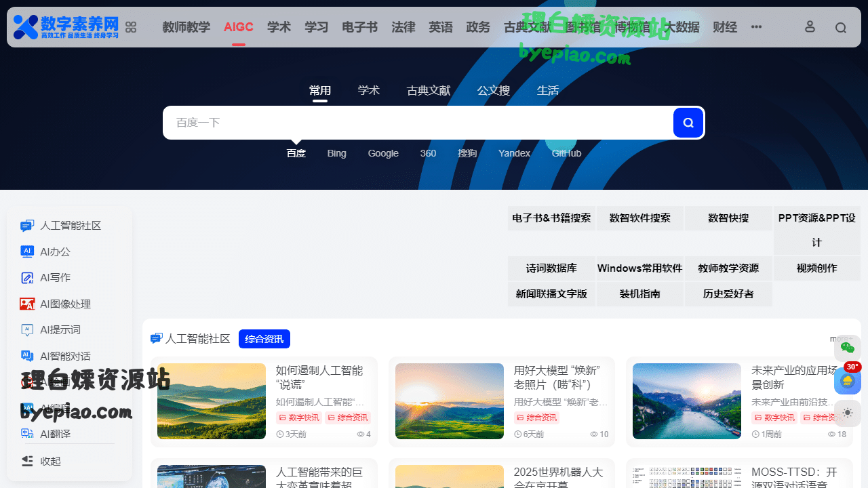This screenshot has width=868, height=488.
Task: Select Google as search engine
Action: 383,153
